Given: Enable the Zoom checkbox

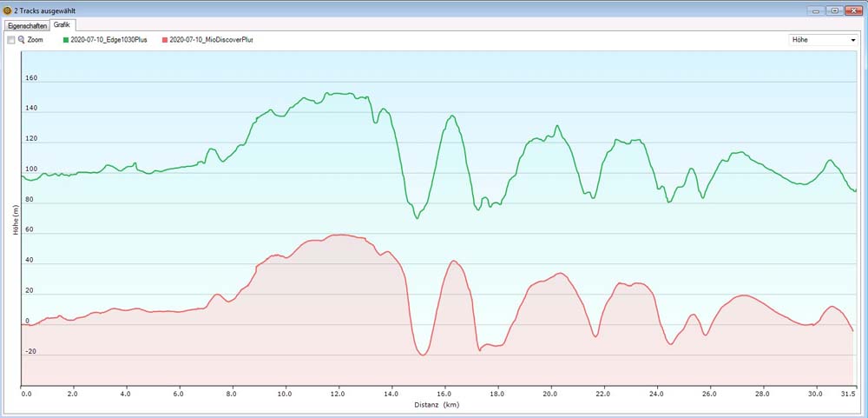Looking at the screenshot, I should click(10, 40).
